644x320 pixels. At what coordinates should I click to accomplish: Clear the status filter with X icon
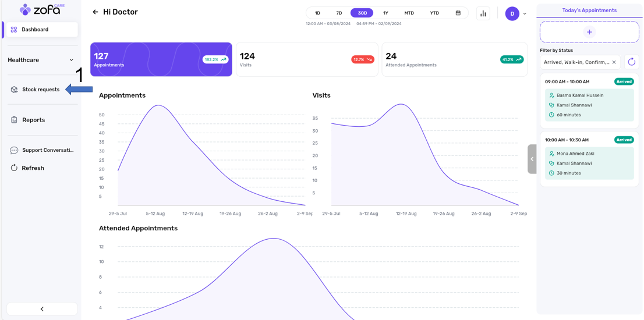pyautogui.click(x=614, y=62)
